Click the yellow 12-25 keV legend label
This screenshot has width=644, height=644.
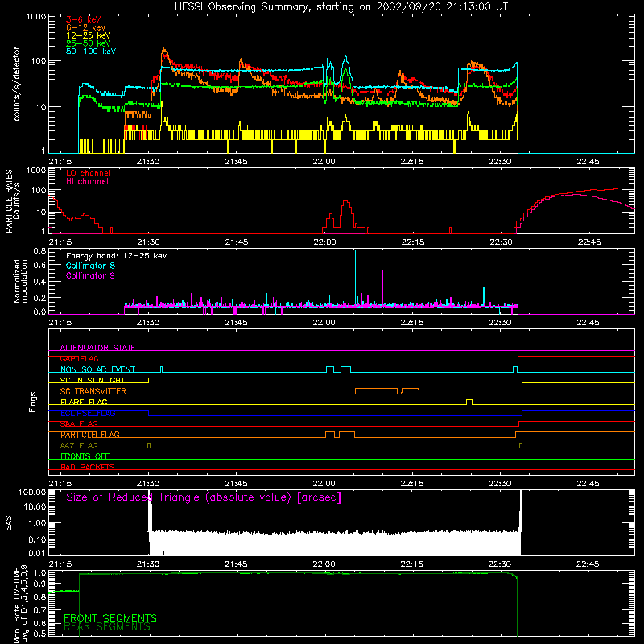click(89, 35)
